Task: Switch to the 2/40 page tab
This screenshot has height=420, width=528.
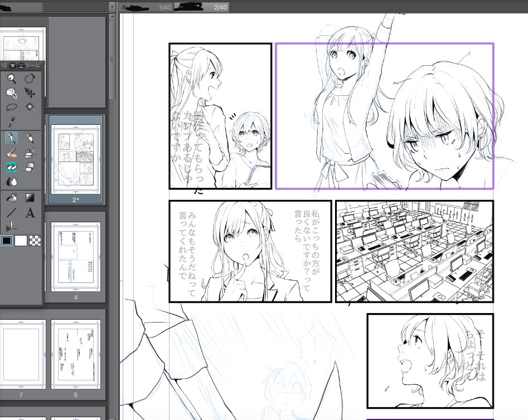Action: (x=202, y=7)
